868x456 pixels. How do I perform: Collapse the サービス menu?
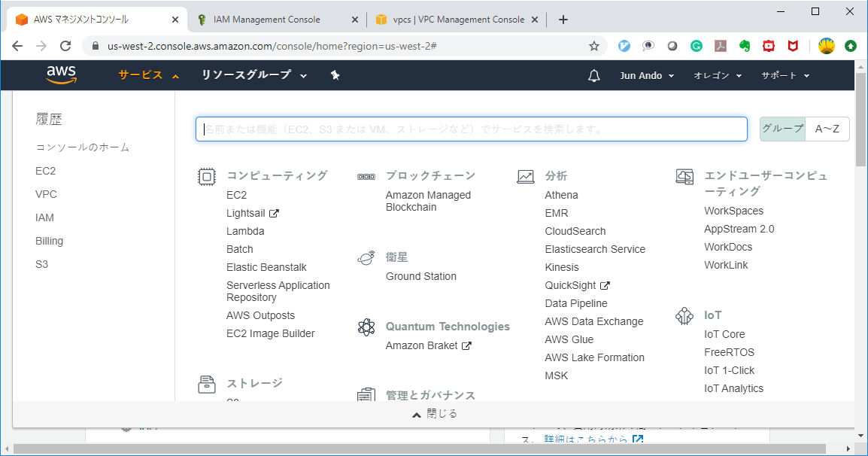click(149, 75)
